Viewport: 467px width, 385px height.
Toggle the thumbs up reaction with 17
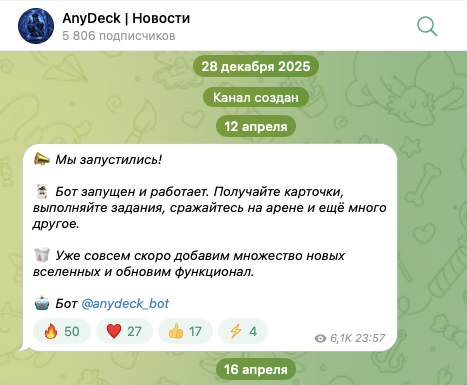pyautogui.click(x=185, y=331)
